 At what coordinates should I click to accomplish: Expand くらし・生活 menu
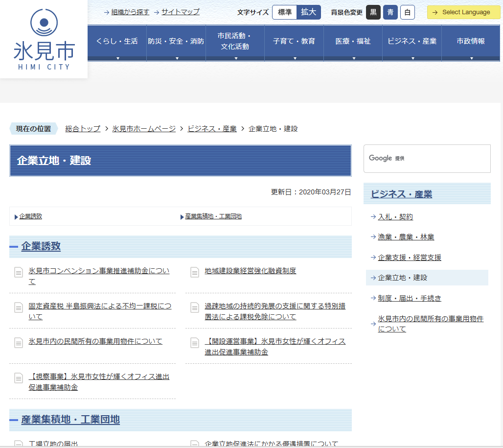point(117,43)
